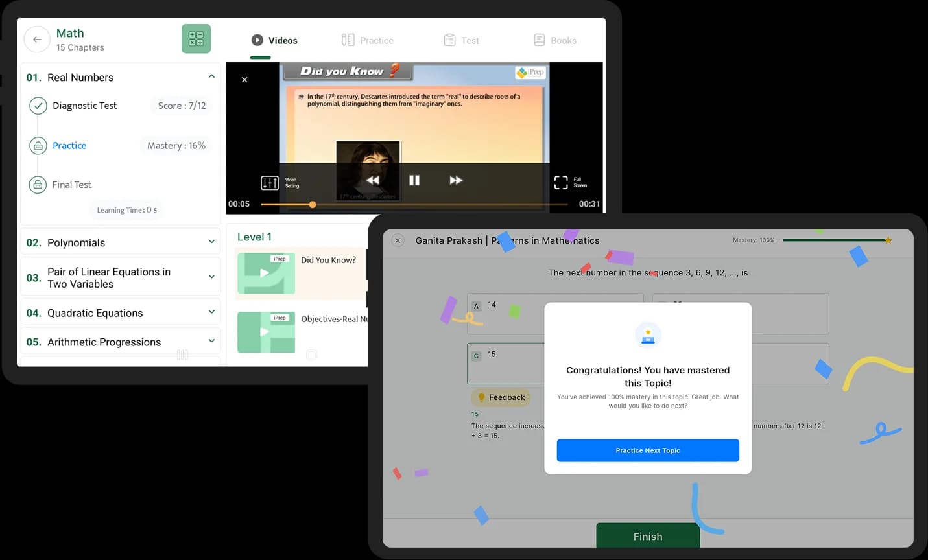Enter Full Screen mode for the video
928x560 pixels.
point(561,183)
